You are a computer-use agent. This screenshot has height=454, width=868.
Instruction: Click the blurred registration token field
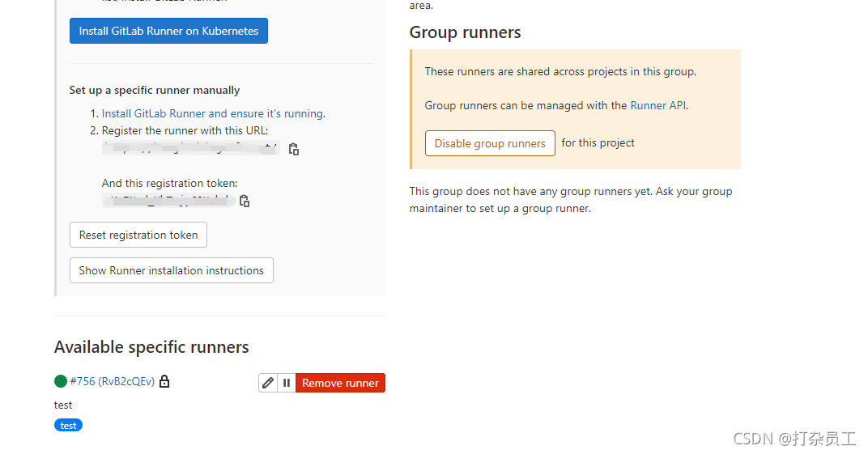(x=169, y=201)
